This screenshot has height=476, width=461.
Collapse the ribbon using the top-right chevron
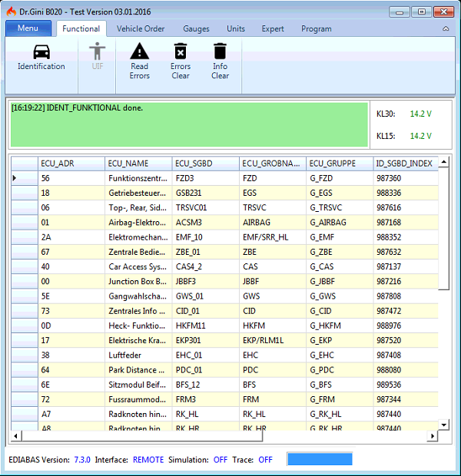click(x=446, y=28)
